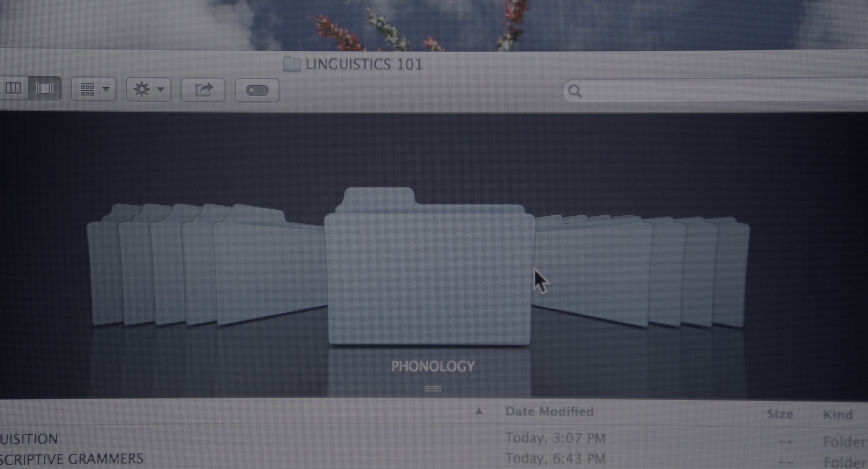Viewport: 868px width, 469px height.
Task: Click the PHONOLOGY label under the cover
Action: point(433,366)
